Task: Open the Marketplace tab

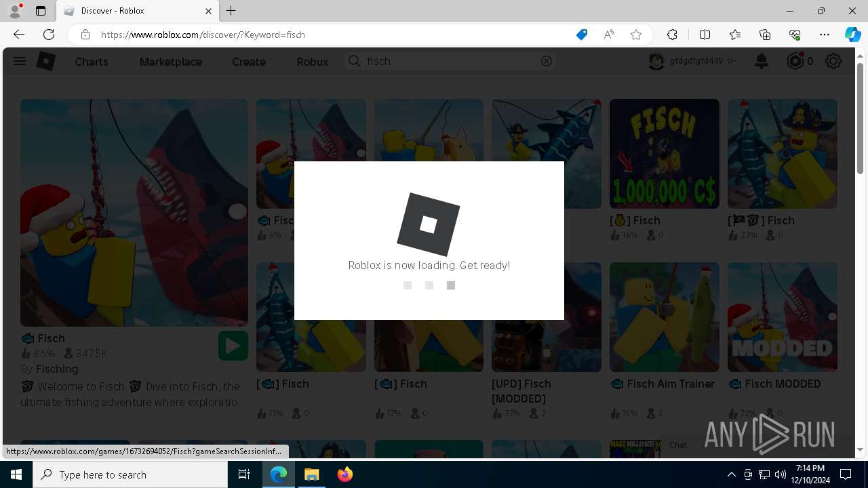Action: pos(171,62)
